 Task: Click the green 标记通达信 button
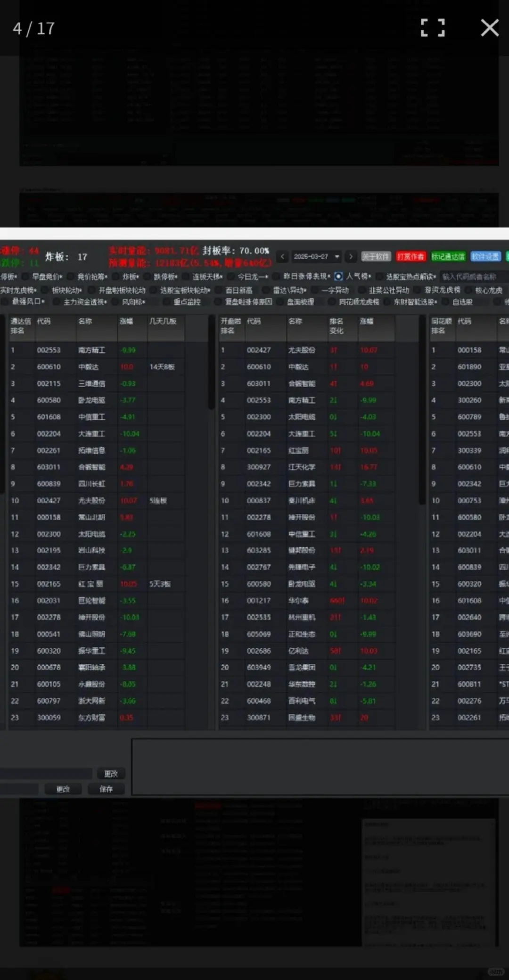(x=448, y=257)
